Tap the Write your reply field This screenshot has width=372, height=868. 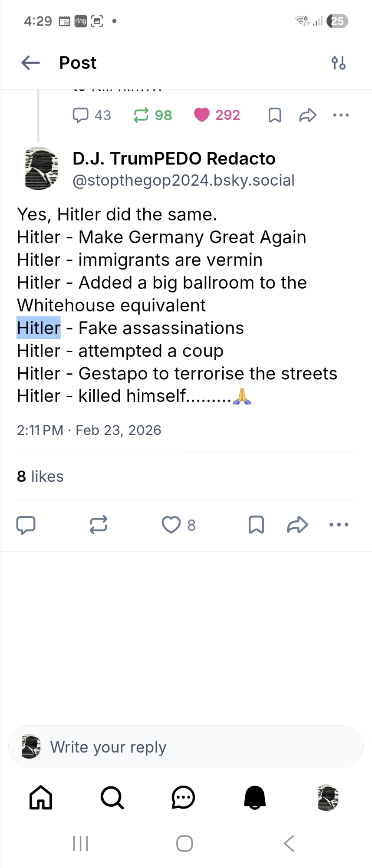[186, 747]
